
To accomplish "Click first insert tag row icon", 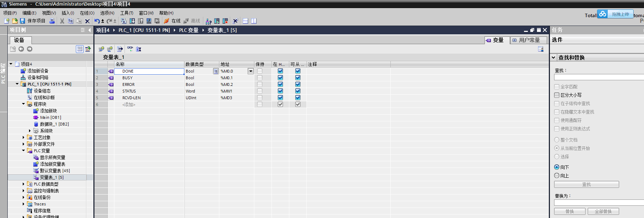I will (101, 49).
